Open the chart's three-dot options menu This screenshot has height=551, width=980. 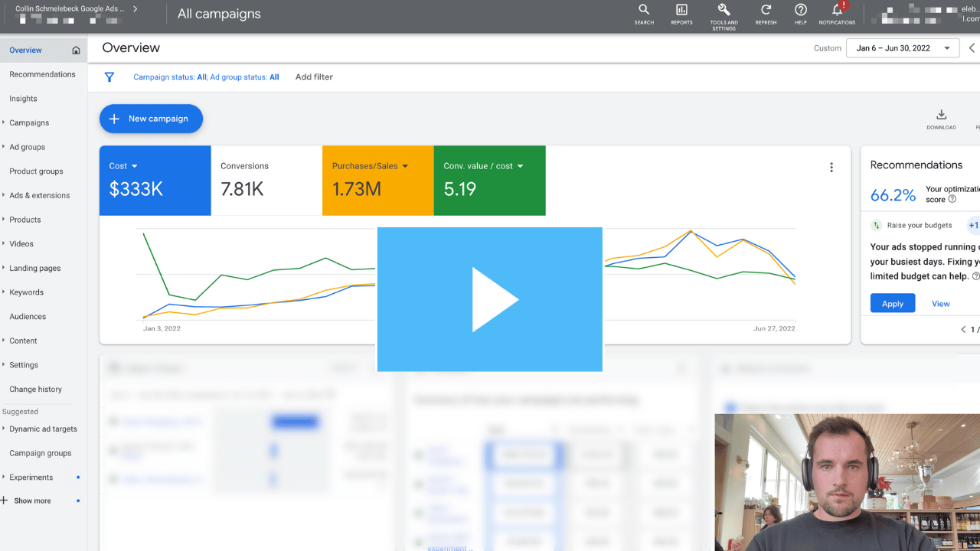tap(831, 168)
